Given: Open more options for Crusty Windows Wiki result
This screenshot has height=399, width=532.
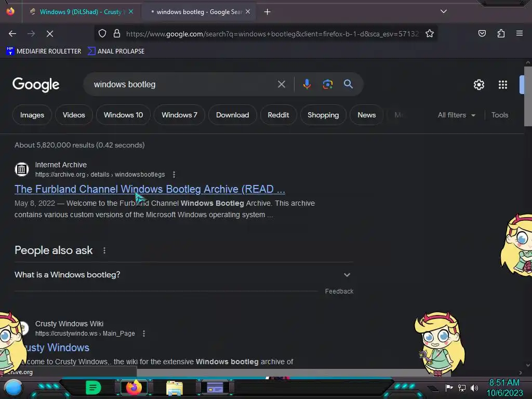Looking at the screenshot, I should click(x=144, y=334).
